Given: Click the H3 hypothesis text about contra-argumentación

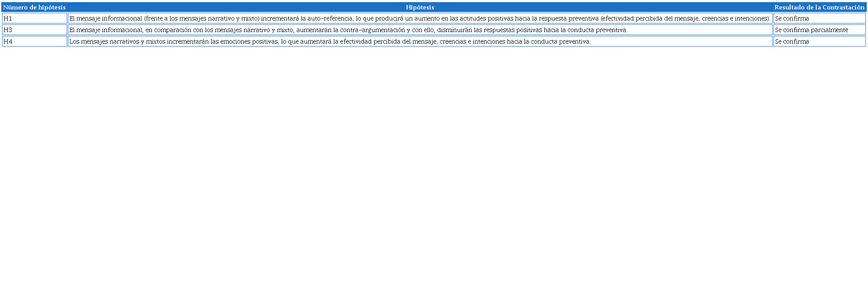Looking at the screenshot, I should click(x=348, y=30).
